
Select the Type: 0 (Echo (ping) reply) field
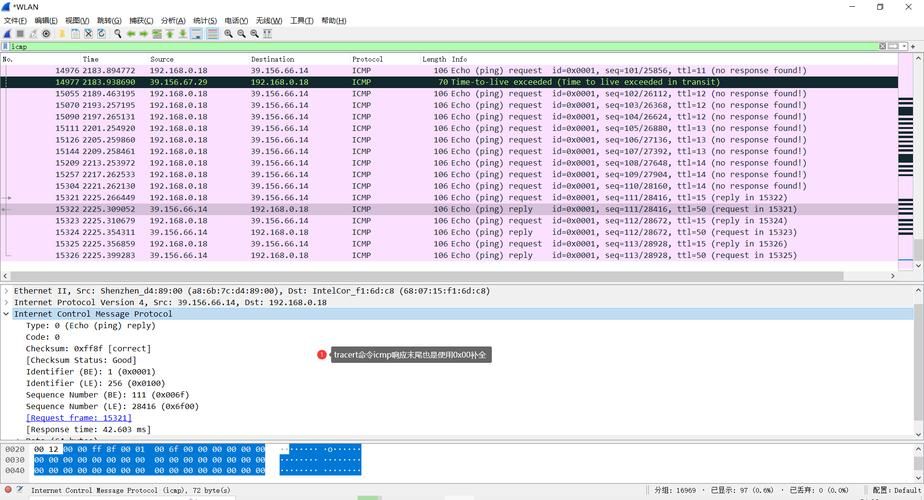(90, 325)
